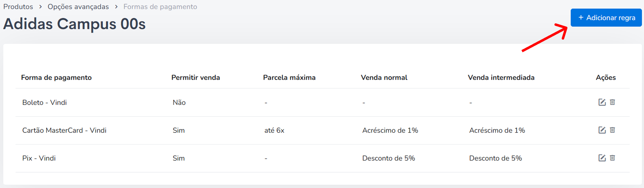Select Formas de pagamento breadcrumb item
The height and width of the screenshot is (188, 644).
click(160, 7)
